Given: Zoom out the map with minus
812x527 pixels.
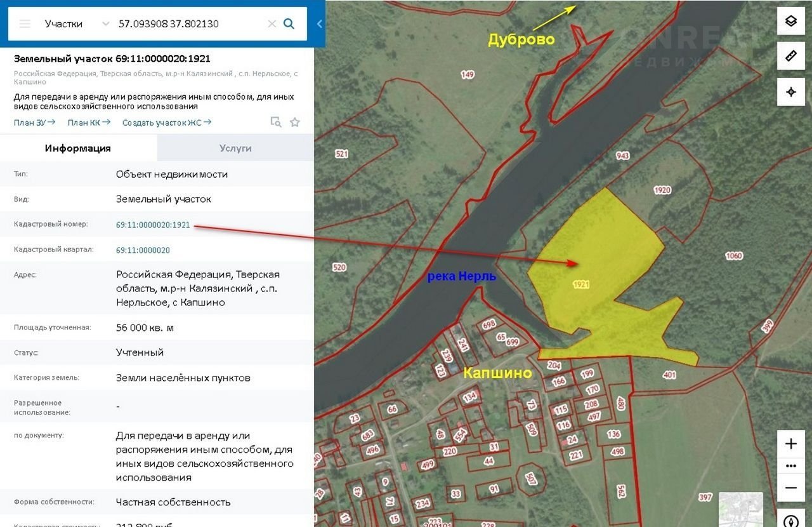Looking at the screenshot, I should click(x=790, y=488).
